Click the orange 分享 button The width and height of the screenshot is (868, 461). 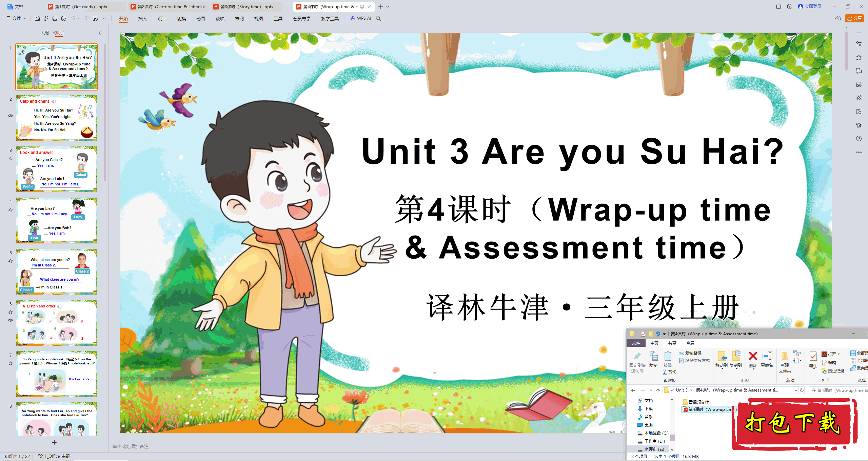[x=854, y=18]
